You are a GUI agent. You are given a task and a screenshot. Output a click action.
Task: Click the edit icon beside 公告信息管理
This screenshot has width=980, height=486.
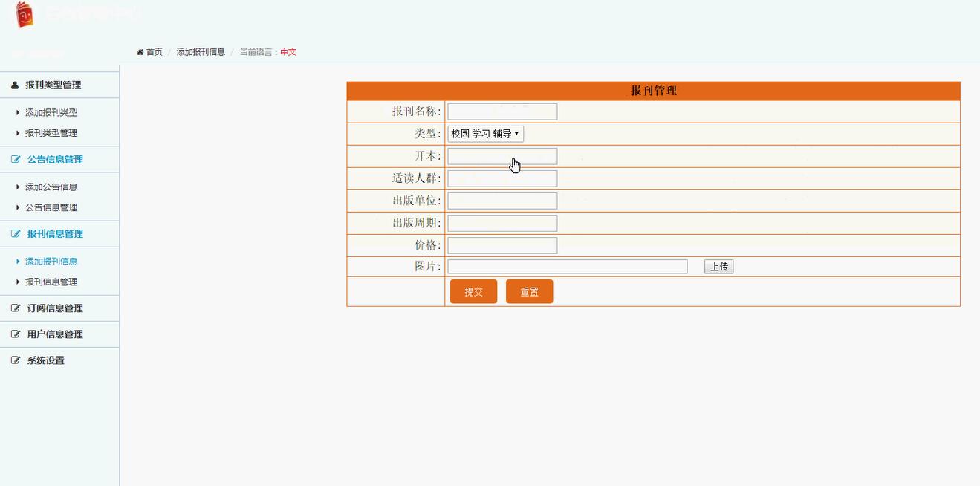point(16,159)
